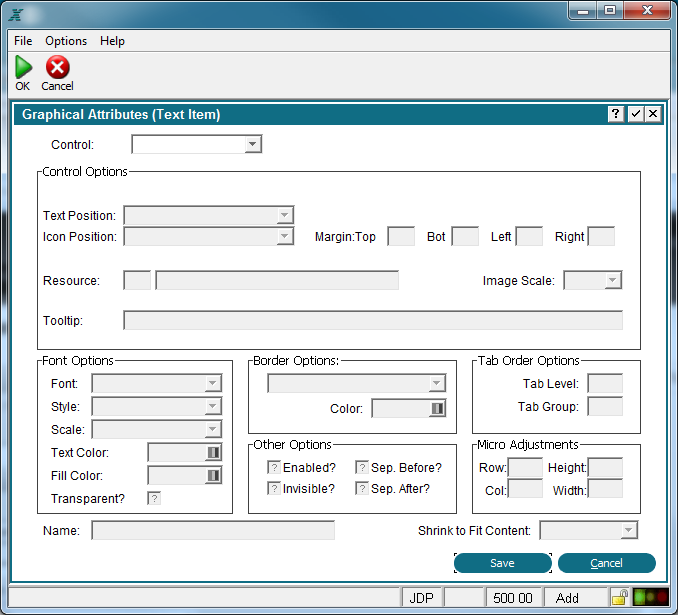Click the Graphical Attributes (Text Item) title
The height and width of the screenshot is (615, 678).
121,114
